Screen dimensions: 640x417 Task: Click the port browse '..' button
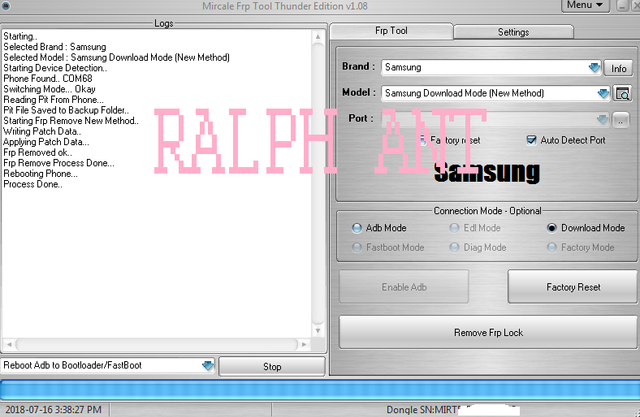coord(621,120)
